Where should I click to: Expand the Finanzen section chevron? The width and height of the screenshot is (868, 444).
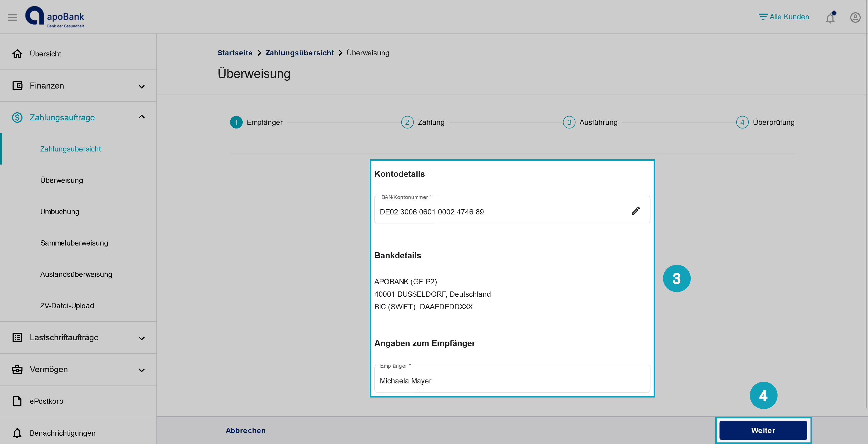141,86
